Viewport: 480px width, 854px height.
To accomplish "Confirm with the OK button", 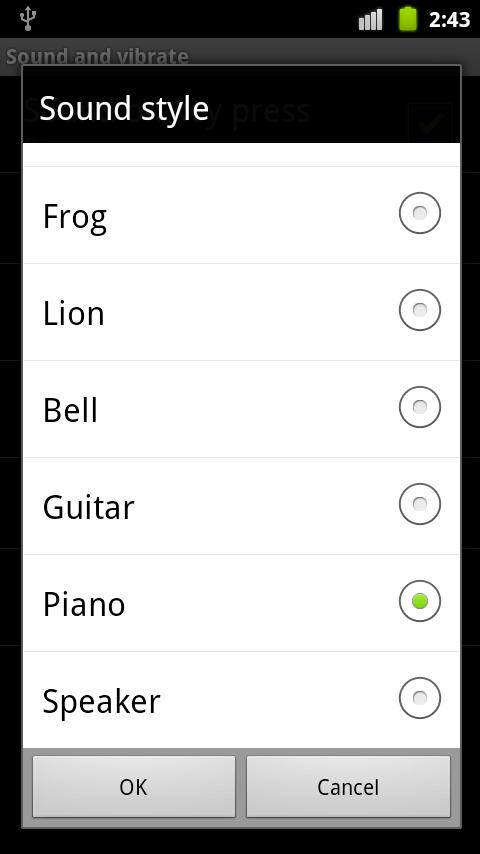I will click(x=133, y=786).
